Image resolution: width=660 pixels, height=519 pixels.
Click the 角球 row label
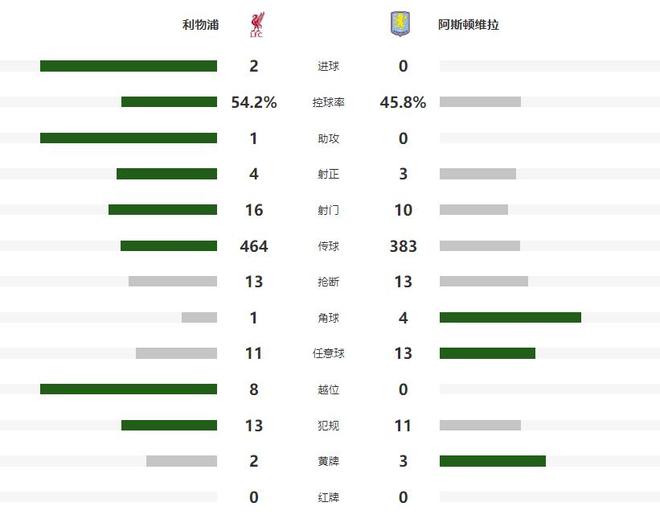point(327,318)
